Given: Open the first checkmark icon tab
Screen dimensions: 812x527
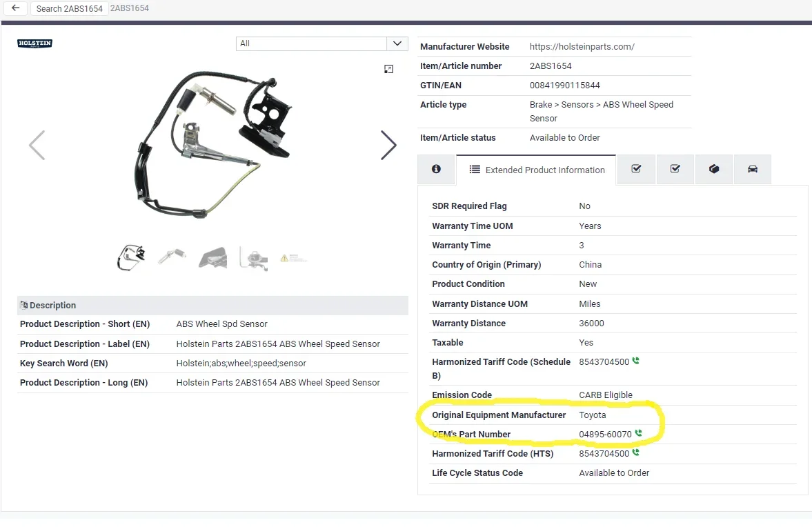Looking at the screenshot, I should pyautogui.click(x=637, y=169).
